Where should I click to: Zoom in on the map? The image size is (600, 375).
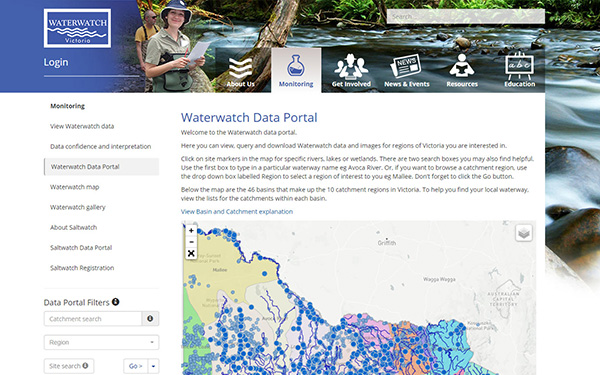pos(191,230)
